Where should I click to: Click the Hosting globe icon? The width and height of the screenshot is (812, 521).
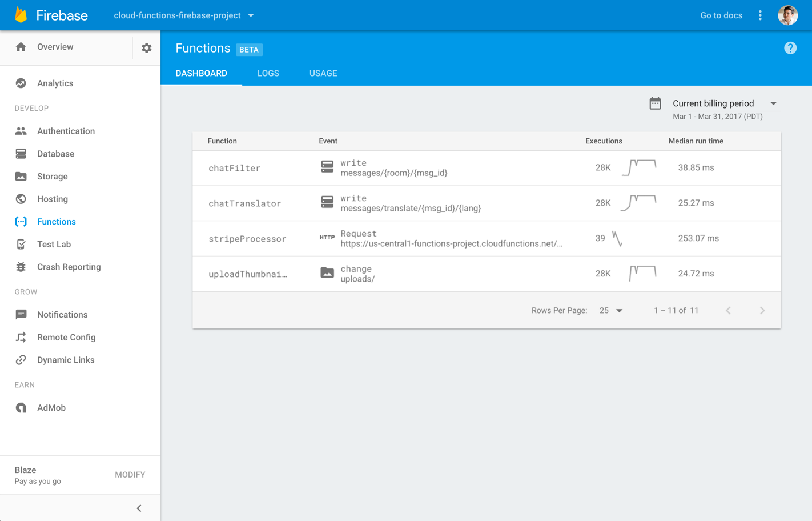[21, 199]
